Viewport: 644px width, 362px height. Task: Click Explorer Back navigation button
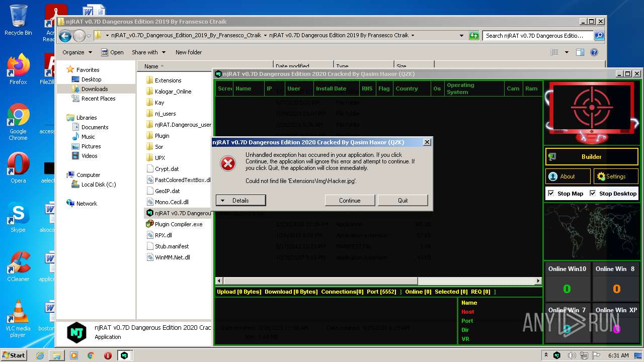pyautogui.click(x=65, y=36)
